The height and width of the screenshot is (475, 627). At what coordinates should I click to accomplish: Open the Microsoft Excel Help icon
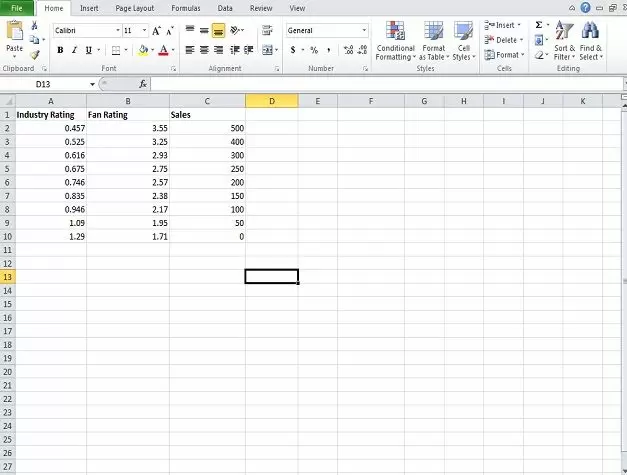coord(585,7)
